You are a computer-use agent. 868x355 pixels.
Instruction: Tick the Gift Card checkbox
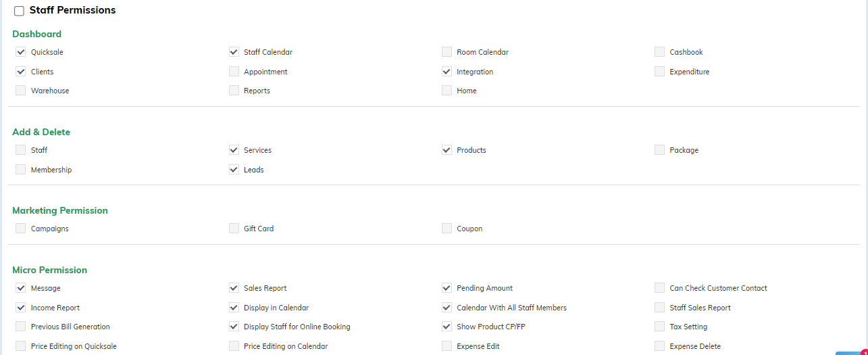tap(234, 228)
